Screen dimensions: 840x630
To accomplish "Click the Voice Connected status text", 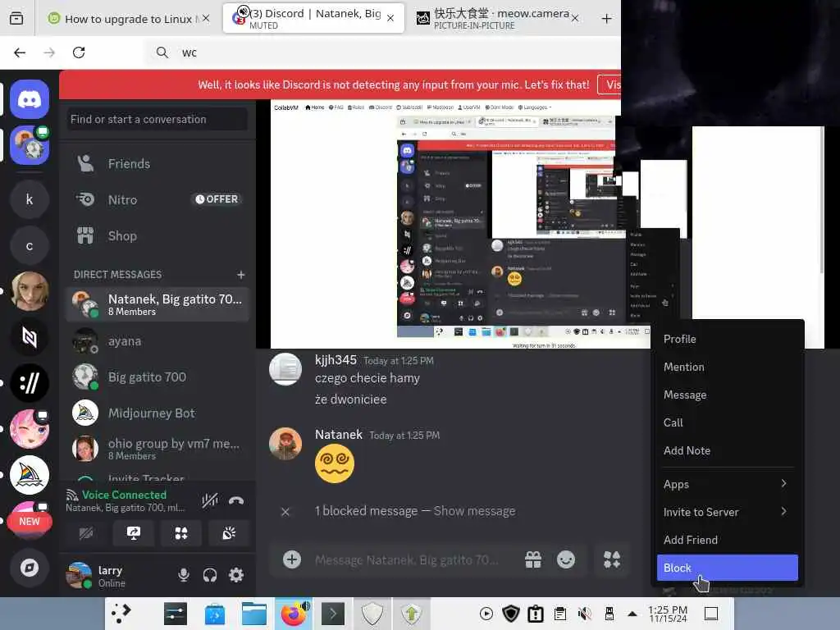I will point(124,495).
